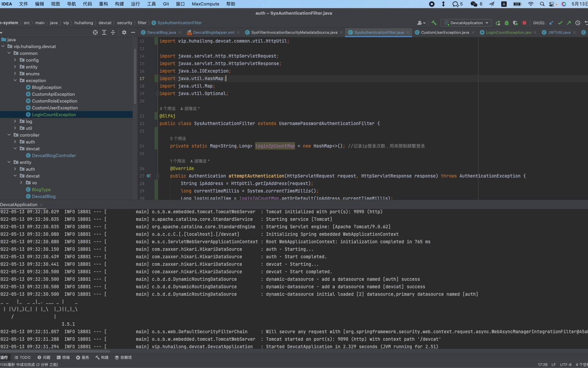588x368 pixels.
Task: Collapse the common folder in project tree
Action: click(9, 53)
